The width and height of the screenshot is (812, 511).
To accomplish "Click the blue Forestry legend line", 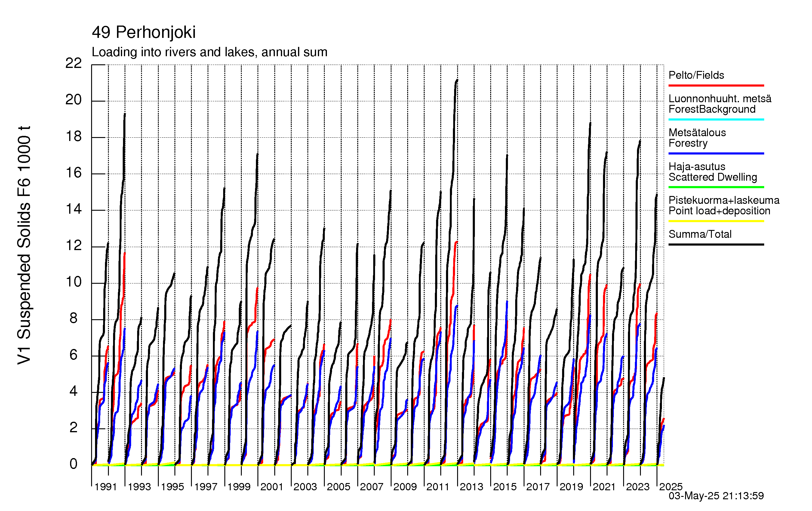I will click(x=716, y=153).
